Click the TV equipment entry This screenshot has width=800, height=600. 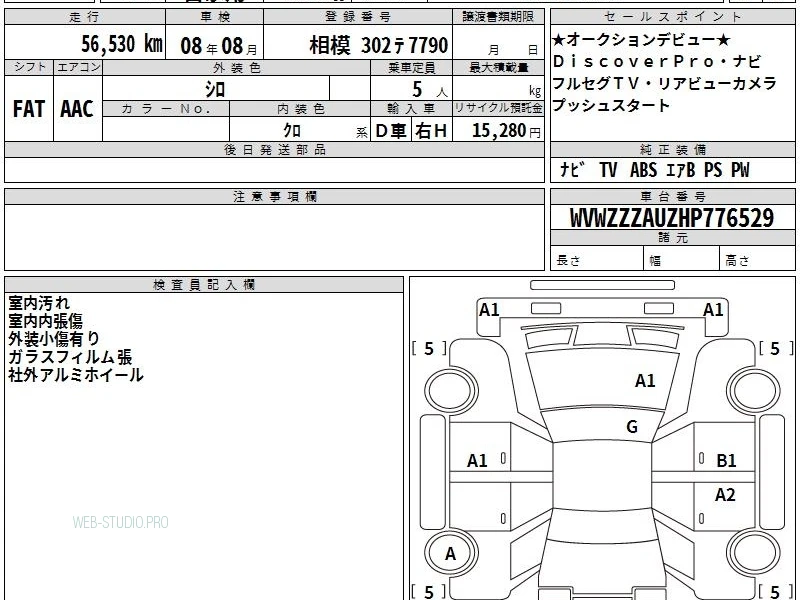tap(608, 169)
